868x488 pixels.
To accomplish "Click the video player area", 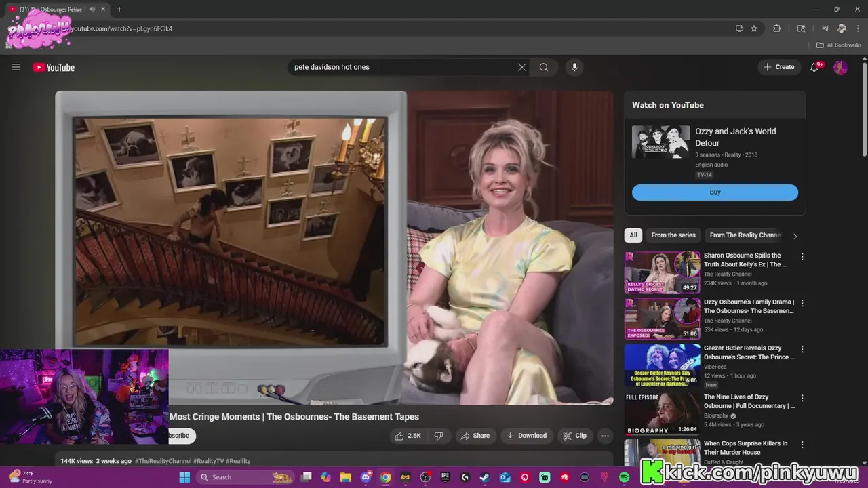I will 334,247.
